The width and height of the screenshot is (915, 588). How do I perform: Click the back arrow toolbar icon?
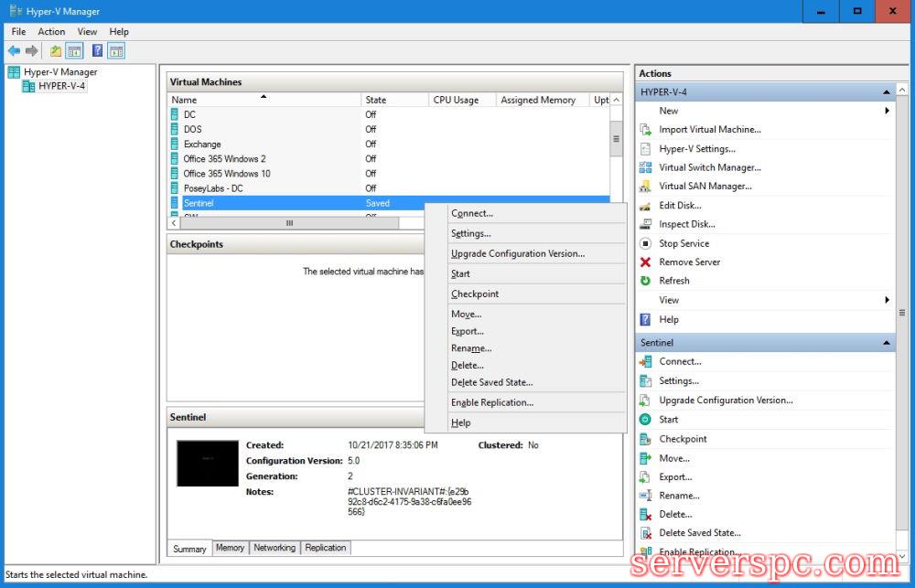(14, 51)
